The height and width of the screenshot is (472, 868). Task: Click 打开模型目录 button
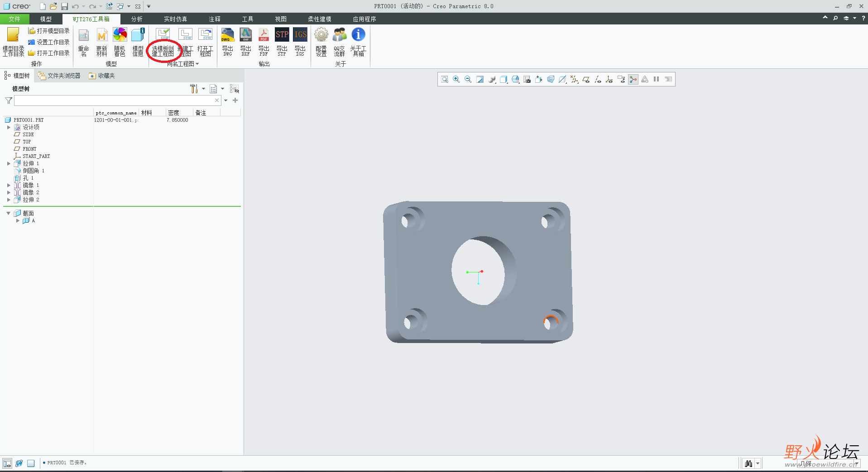(49, 31)
